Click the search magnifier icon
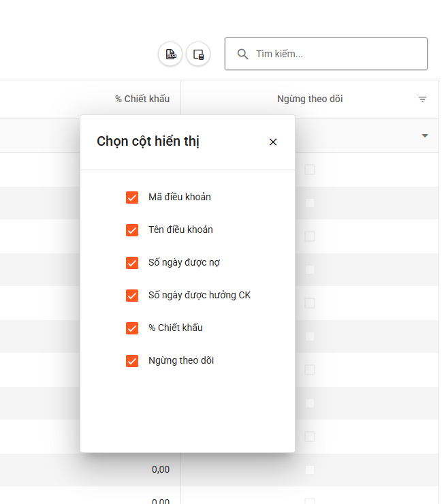The image size is (444, 504). (242, 54)
